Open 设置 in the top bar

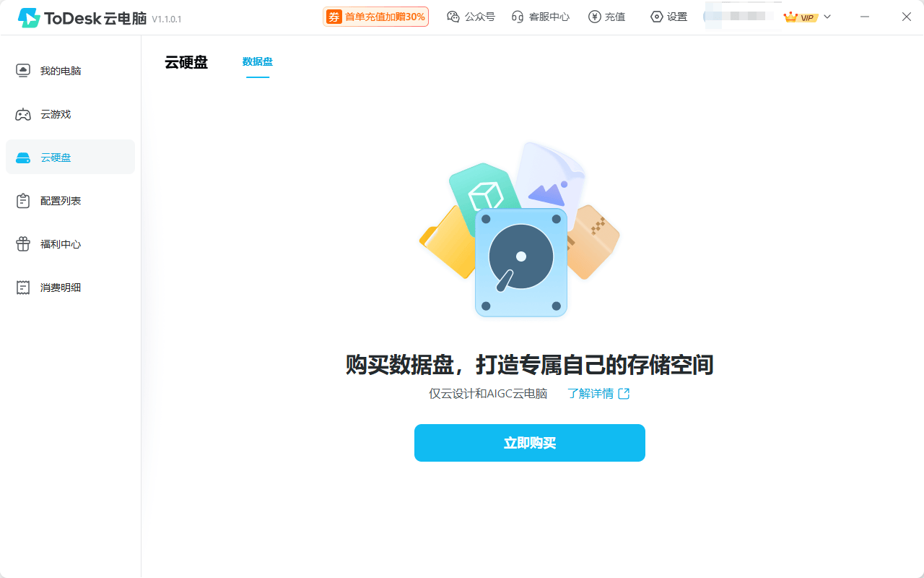click(x=668, y=17)
